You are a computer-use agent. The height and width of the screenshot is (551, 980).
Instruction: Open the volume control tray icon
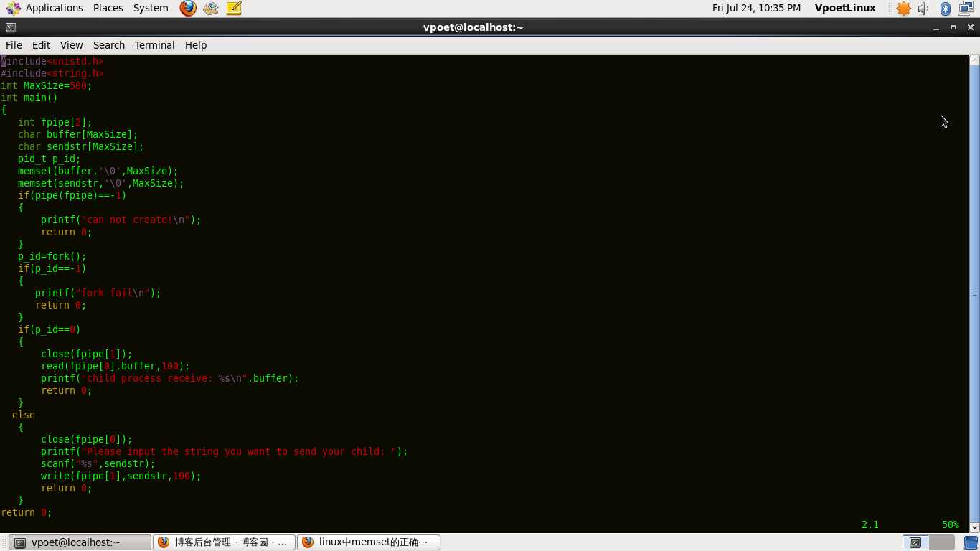point(924,9)
